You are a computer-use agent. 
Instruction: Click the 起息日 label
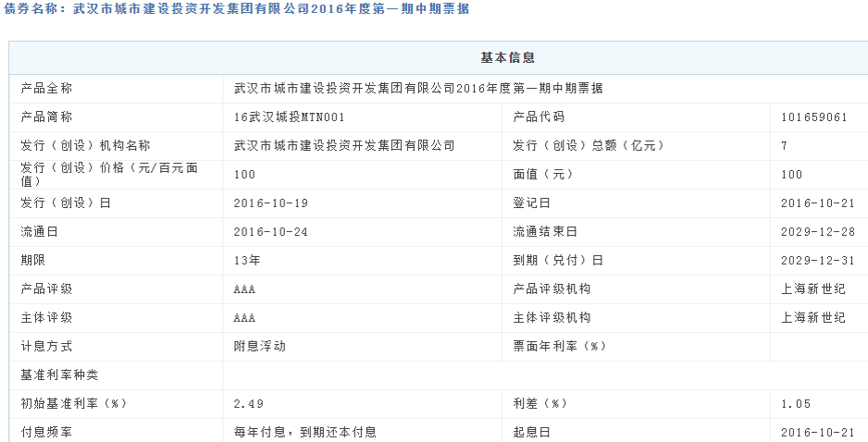point(531,433)
